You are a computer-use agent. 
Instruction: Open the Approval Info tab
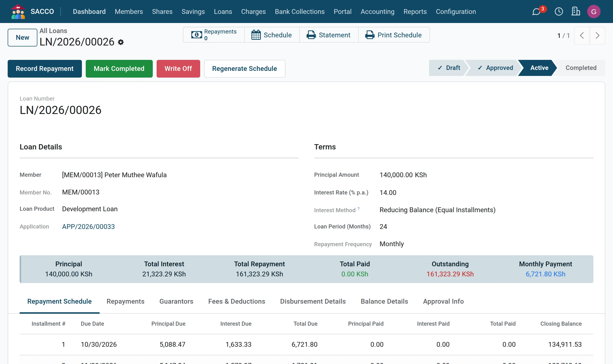[443, 301]
